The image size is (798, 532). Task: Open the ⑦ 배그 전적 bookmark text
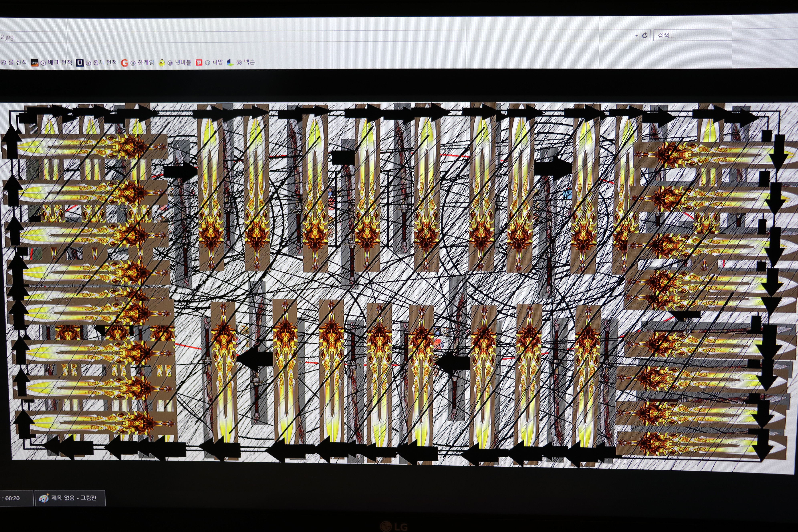[57, 63]
